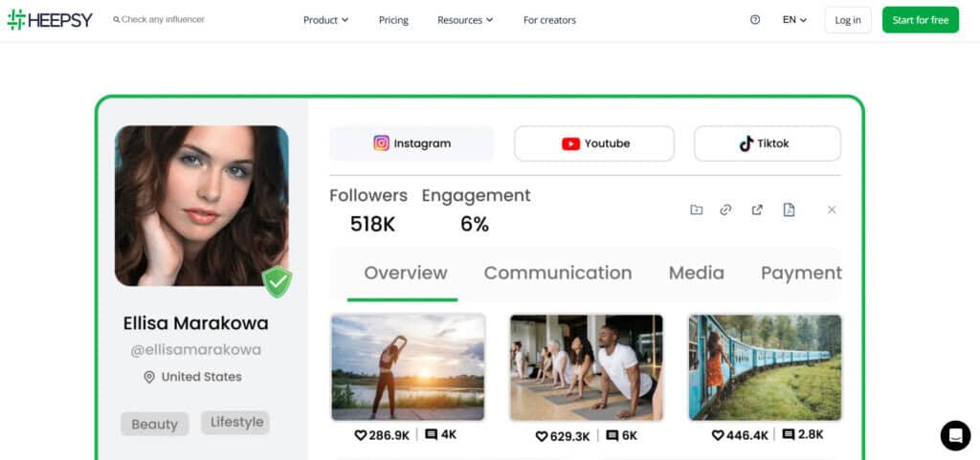This screenshot has height=460, width=980.
Task: Click the export PDF icon
Action: tap(789, 209)
